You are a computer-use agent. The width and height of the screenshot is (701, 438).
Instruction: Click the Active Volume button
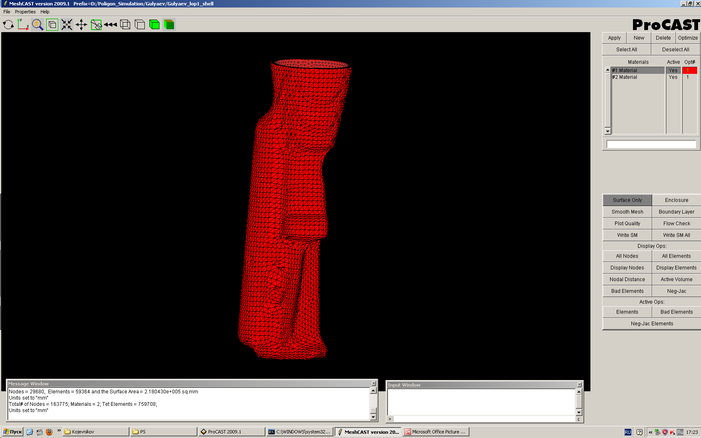tap(676, 279)
